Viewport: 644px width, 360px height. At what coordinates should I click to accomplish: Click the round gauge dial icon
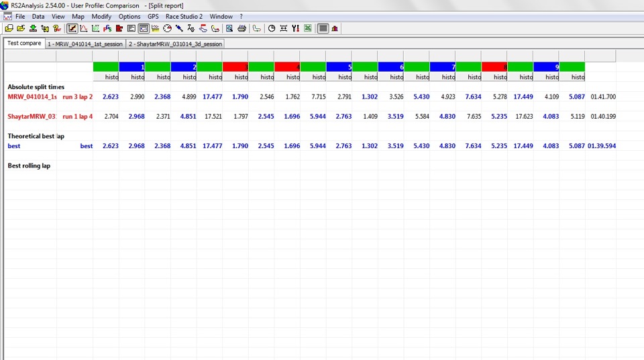(x=167, y=28)
